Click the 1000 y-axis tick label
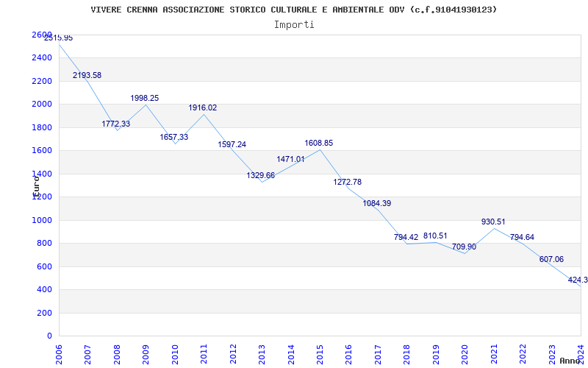 coord(42,220)
